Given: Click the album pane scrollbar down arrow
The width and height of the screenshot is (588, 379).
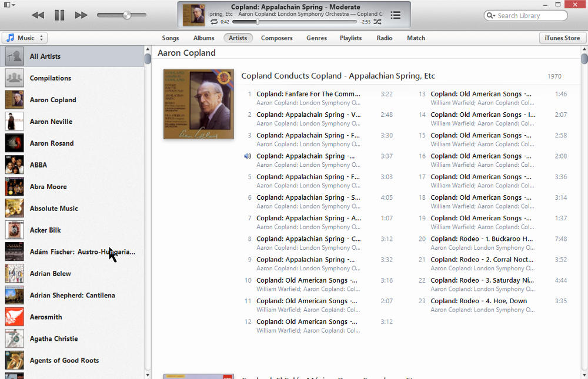Looking at the screenshot, I should click(x=584, y=375).
